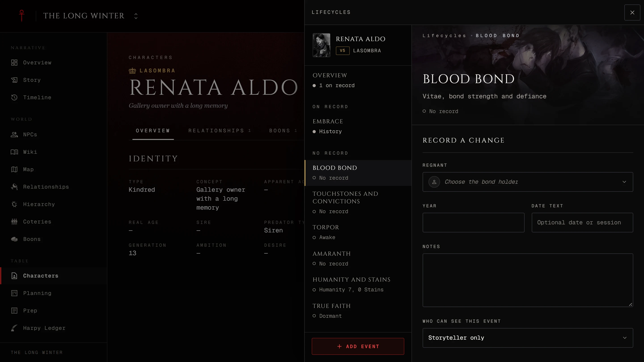Open the Torpor lifecycle entry

(x=358, y=232)
